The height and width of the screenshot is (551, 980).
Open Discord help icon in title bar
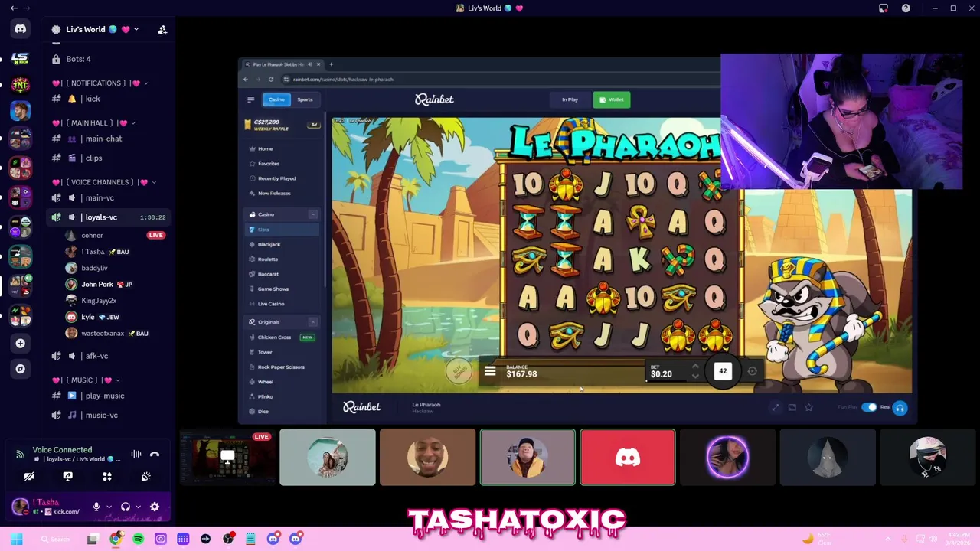click(906, 8)
